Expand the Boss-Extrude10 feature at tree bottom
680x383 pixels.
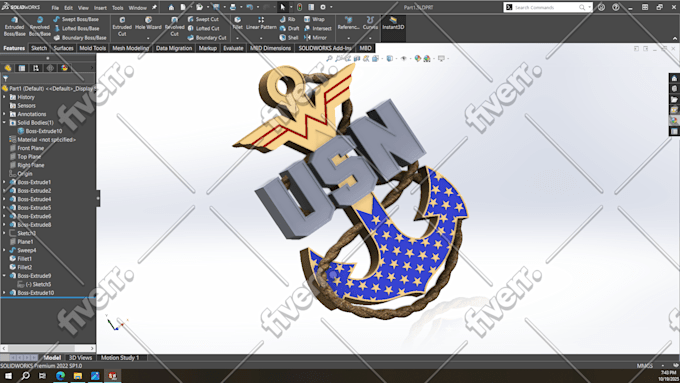click(x=4, y=293)
